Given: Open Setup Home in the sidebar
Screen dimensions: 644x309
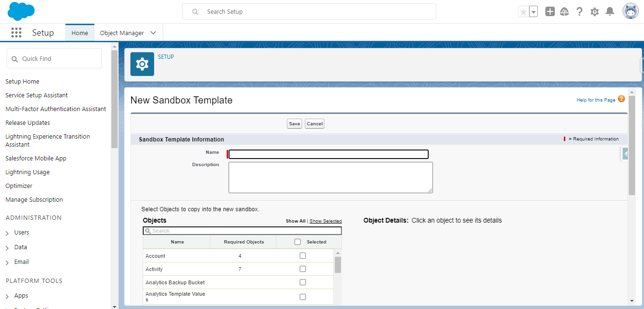Looking at the screenshot, I should coord(22,81).
